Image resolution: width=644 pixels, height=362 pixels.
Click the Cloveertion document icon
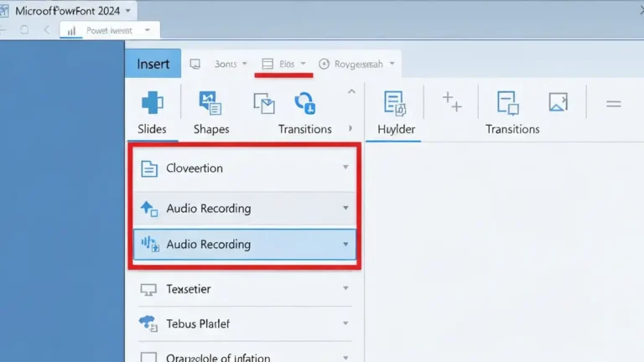pyautogui.click(x=149, y=168)
